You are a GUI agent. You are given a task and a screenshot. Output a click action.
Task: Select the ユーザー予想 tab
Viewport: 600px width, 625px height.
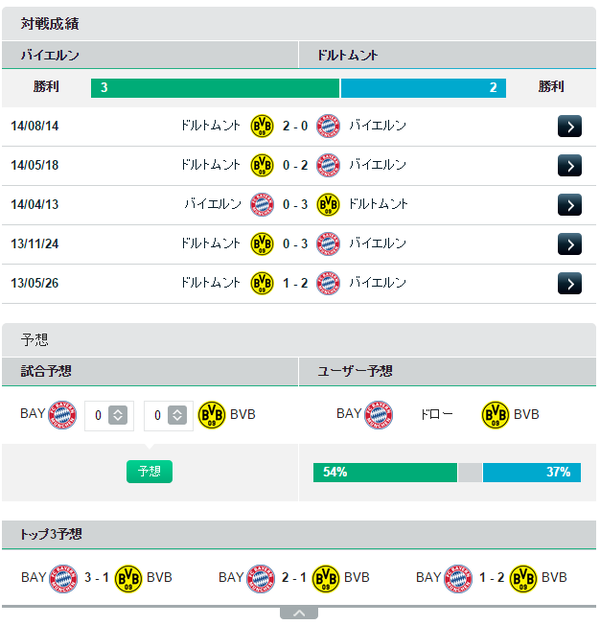pyautogui.click(x=448, y=372)
